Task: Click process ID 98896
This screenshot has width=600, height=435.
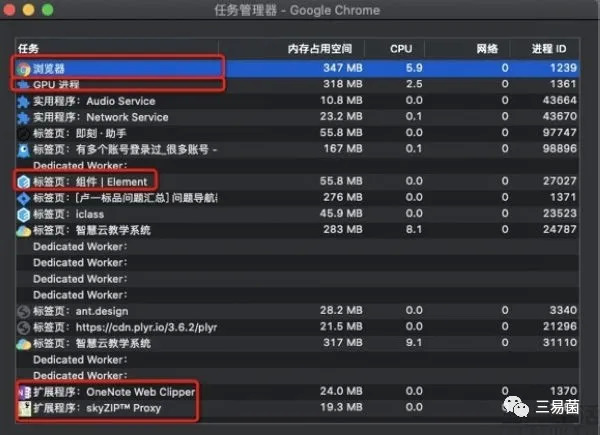Action: [x=559, y=149]
